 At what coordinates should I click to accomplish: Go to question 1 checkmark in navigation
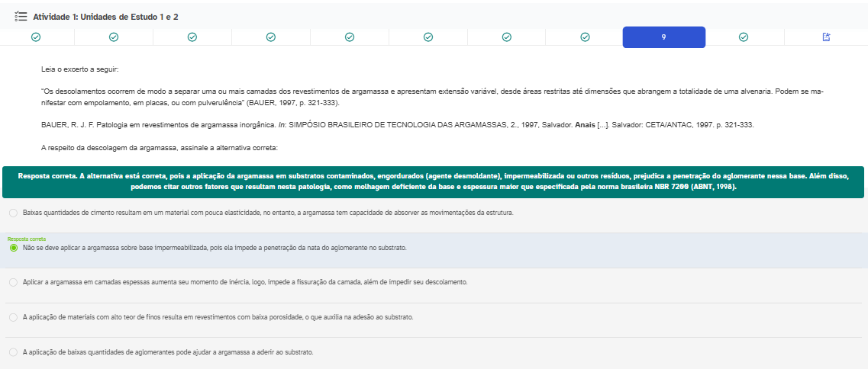[x=36, y=37]
